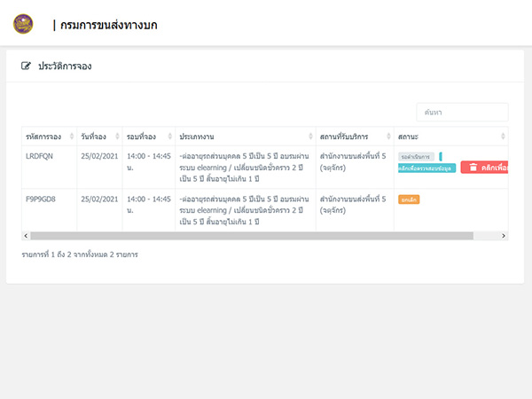The height and width of the screenshot is (399, 532).
Task: Click the orange ยกเลิก status badge
Action: (x=409, y=199)
